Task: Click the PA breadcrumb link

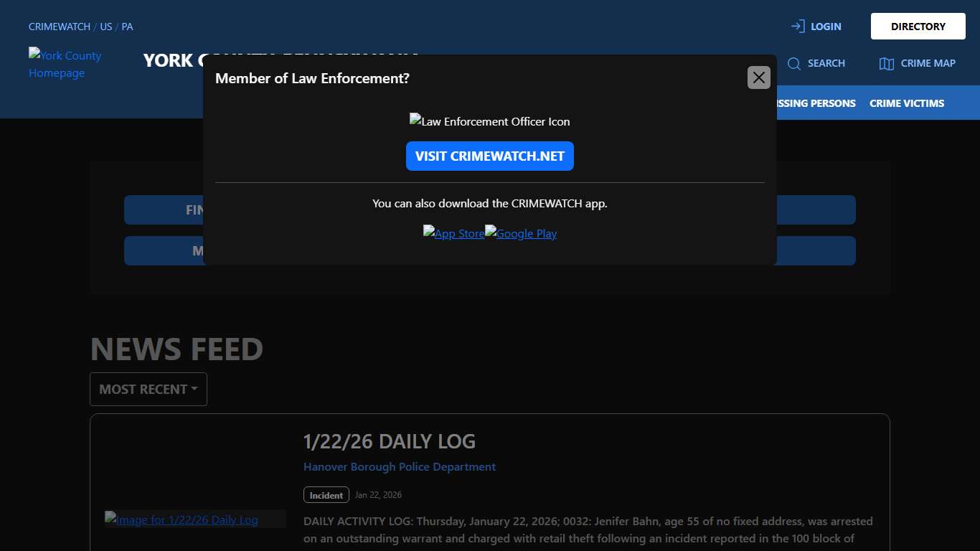Action: [127, 27]
